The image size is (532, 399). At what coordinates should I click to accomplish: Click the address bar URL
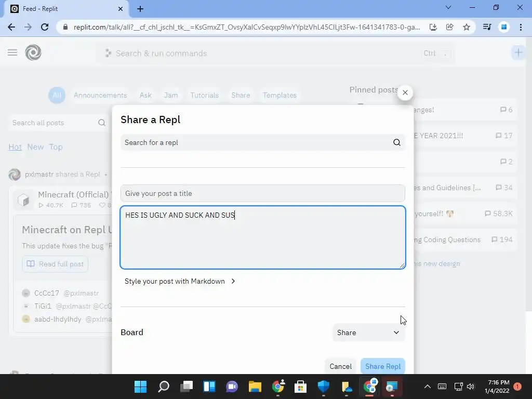click(247, 27)
